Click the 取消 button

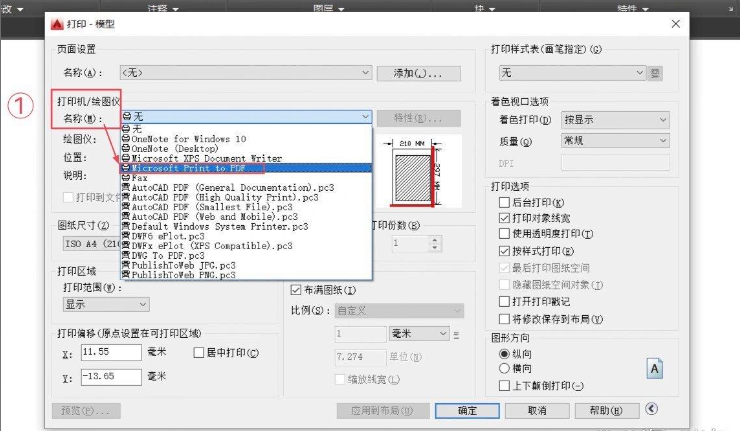point(537,410)
